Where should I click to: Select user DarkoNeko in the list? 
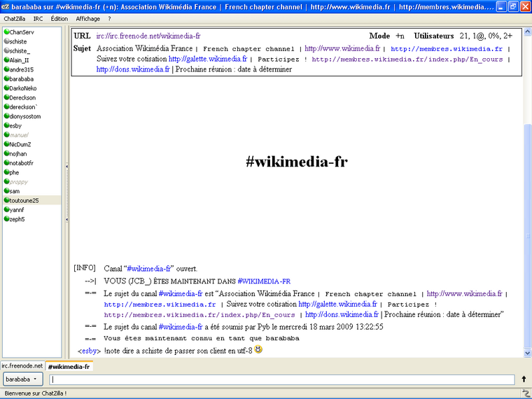[32, 88]
